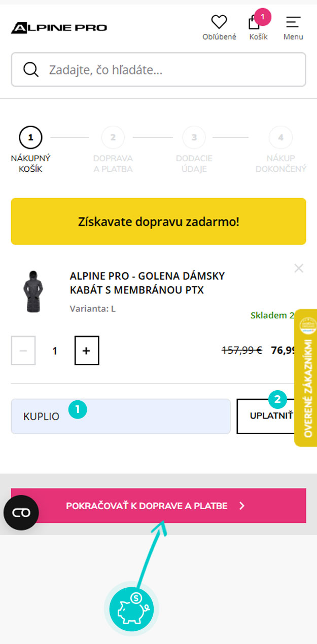Image resolution: width=317 pixels, height=644 pixels.
Task: Open the Golena coat product thumbnail
Action: [x=33, y=291]
